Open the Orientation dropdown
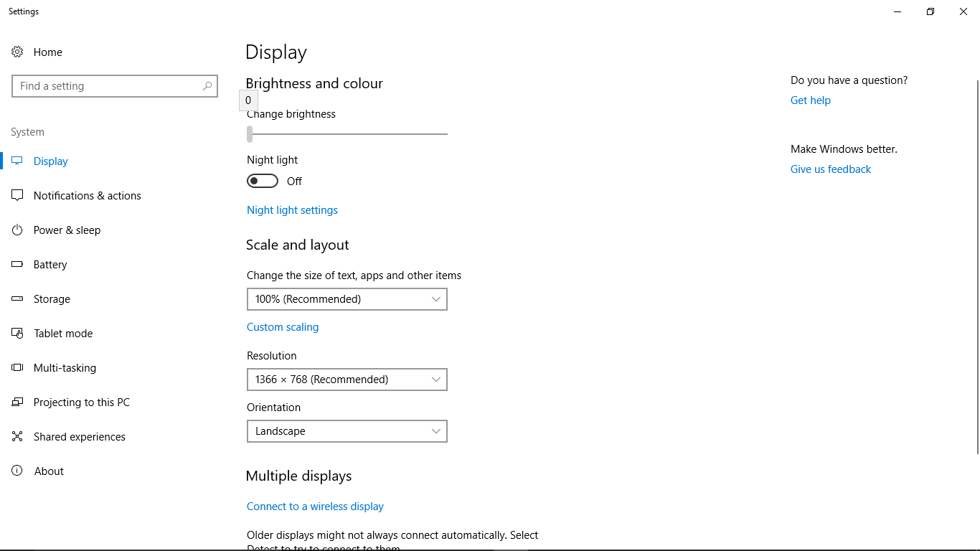 pyautogui.click(x=347, y=431)
